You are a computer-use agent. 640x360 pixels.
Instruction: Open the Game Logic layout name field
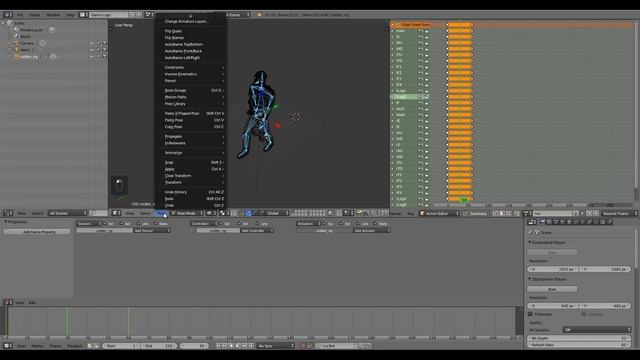pyautogui.click(x=109, y=15)
